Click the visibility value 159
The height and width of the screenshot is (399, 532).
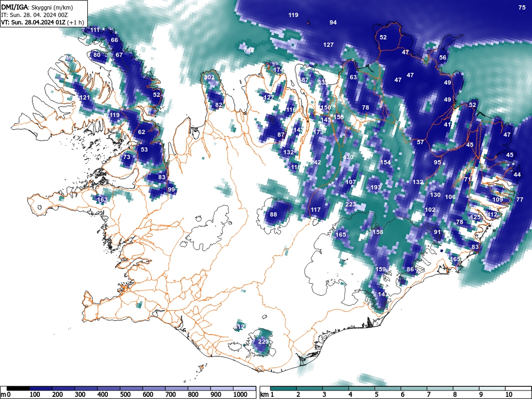click(381, 269)
